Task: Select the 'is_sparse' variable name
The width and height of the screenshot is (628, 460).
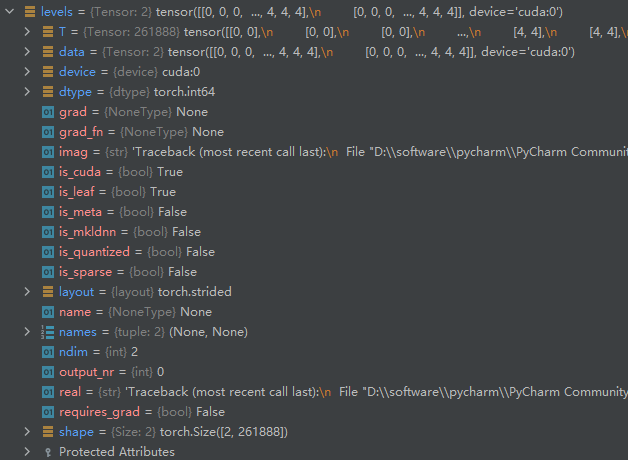Action: coord(85,272)
